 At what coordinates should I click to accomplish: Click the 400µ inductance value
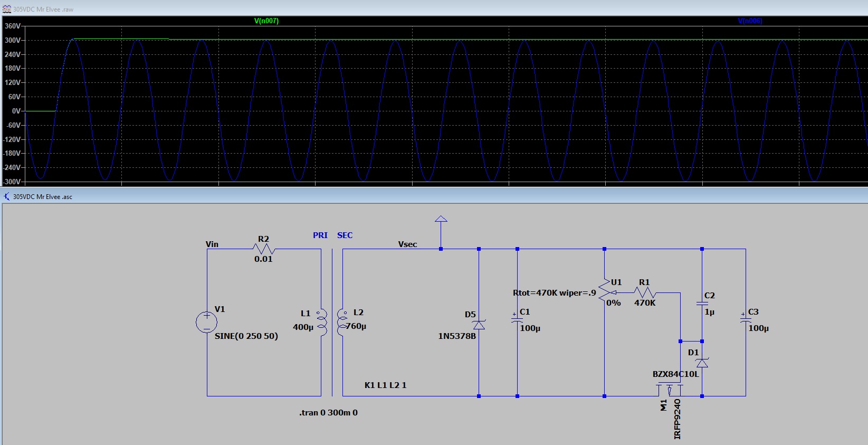click(x=303, y=327)
